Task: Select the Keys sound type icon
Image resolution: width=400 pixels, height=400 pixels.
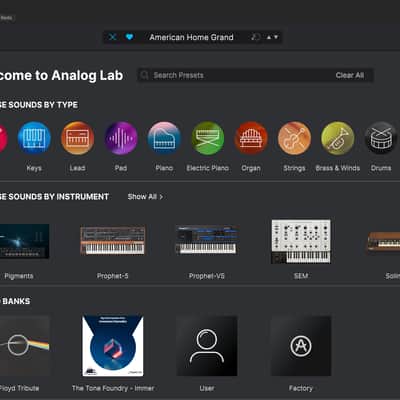Action: [34, 138]
